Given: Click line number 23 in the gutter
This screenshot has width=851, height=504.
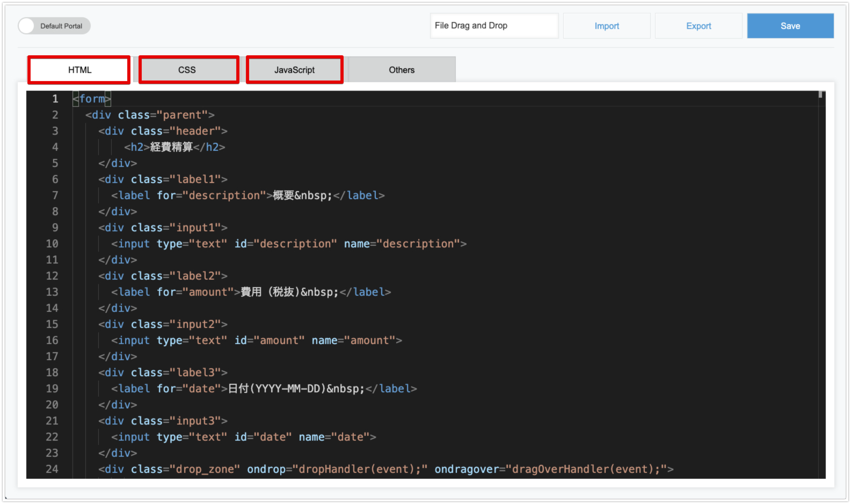Looking at the screenshot, I should pyautogui.click(x=52, y=453).
